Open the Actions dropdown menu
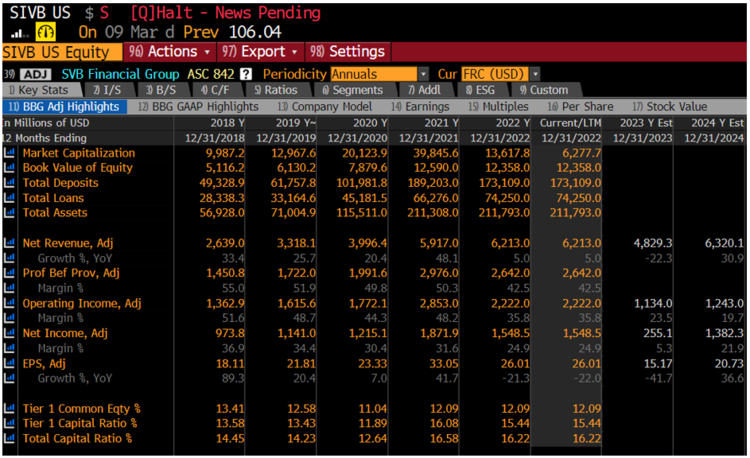 (x=169, y=51)
